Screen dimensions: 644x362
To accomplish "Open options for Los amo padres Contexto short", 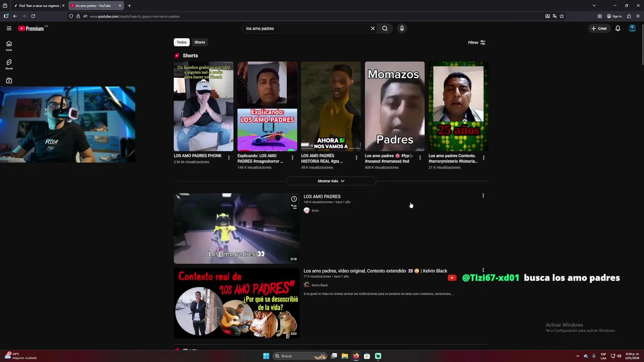I will coord(484,158).
